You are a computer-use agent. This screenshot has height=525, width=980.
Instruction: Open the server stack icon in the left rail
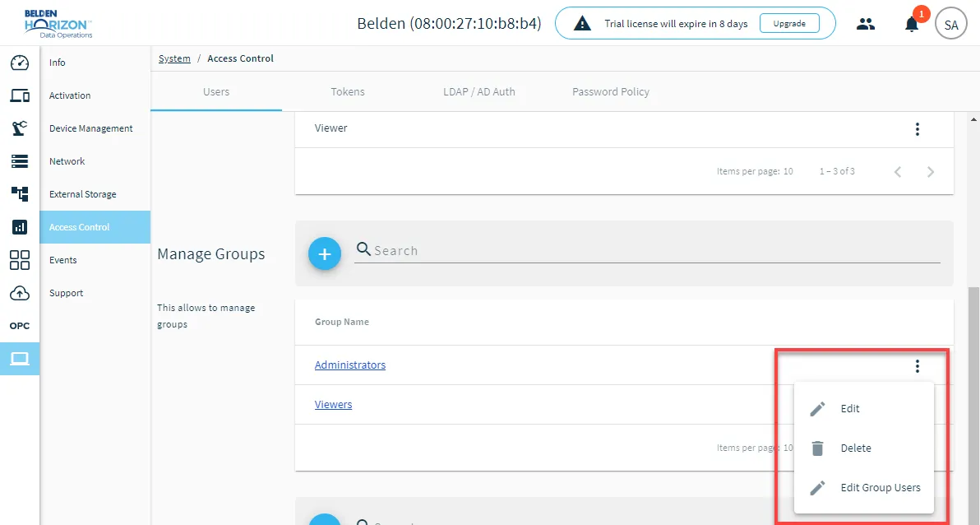[20, 161]
